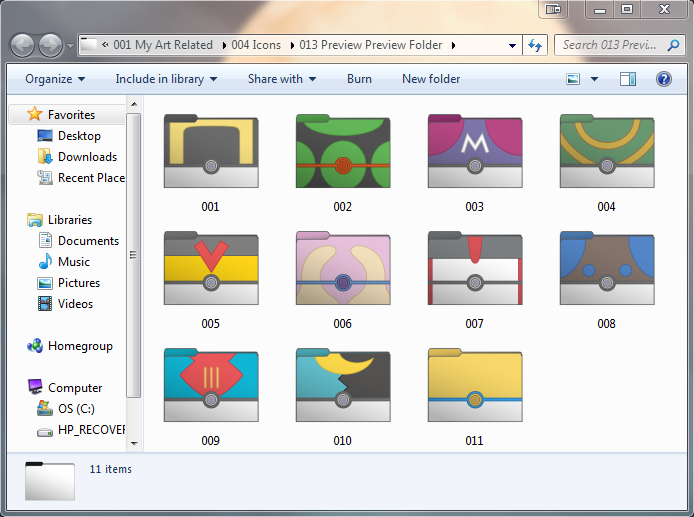Open the Organize menu

55,79
